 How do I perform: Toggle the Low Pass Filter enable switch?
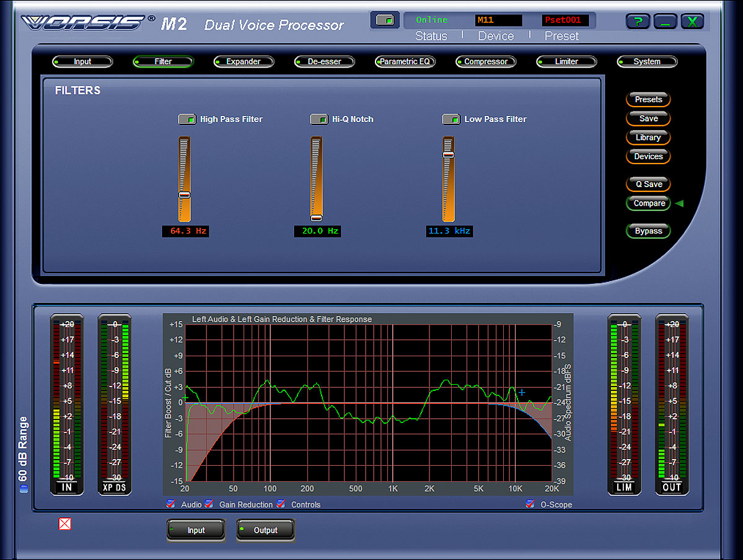point(451,120)
